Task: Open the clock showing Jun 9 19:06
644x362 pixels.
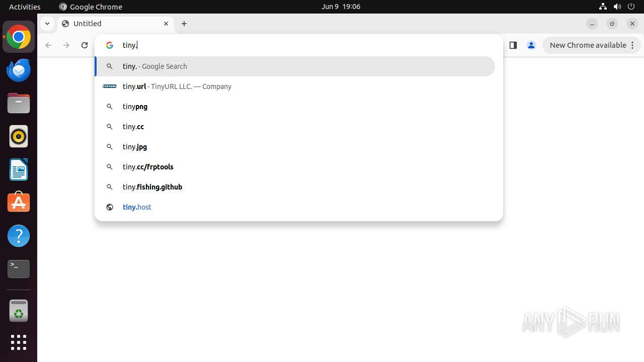Action: [341, 7]
